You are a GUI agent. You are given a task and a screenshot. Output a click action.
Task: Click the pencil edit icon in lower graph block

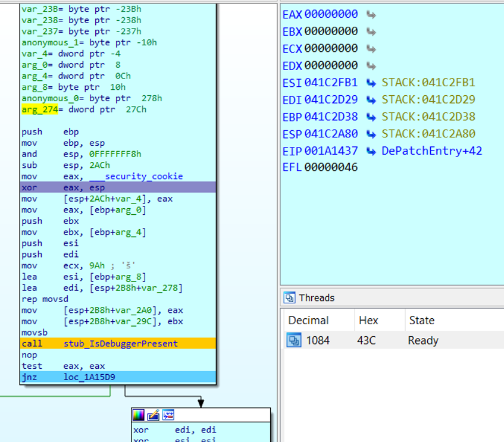pos(154,415)
